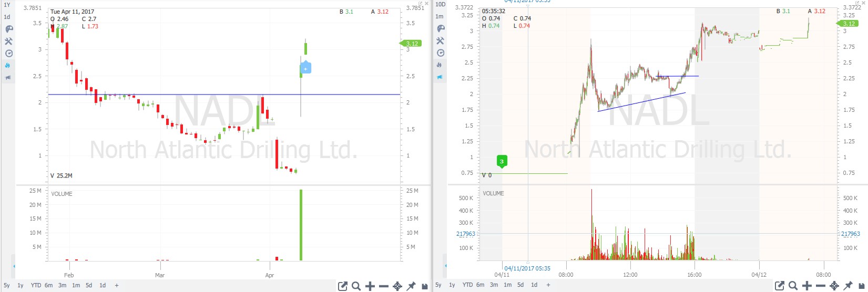This screenshot has height=292, width=868.
Task: Zoom in on the right chart
Action: point(807,286)
